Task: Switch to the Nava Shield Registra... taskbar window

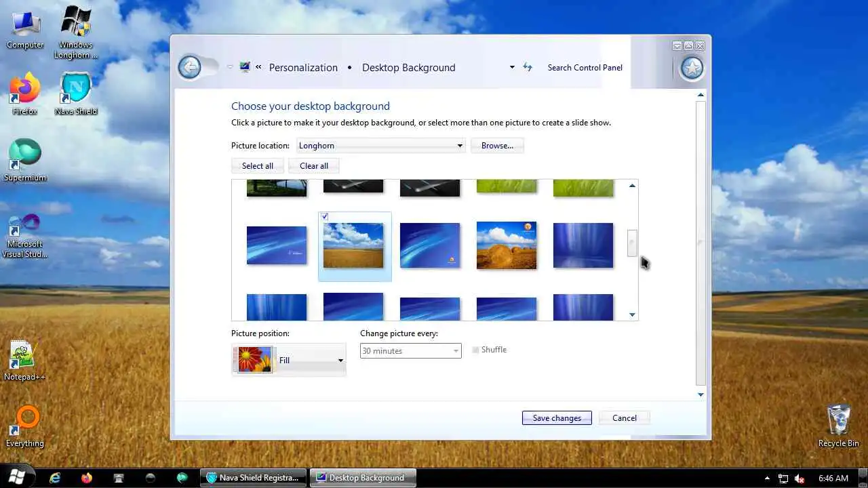Action: point(254,478)
